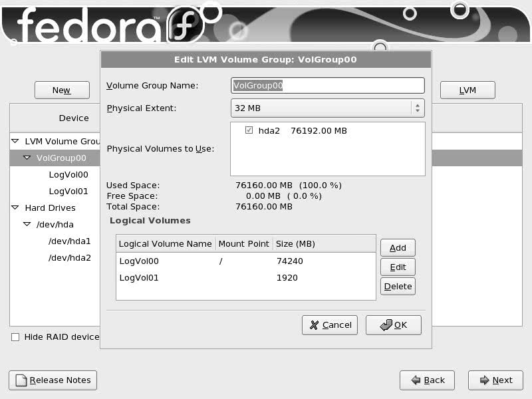Collapse the VolGroup00 tree node
The height and width of the screenshot is (399, 532).
click(x=27, y=158)
